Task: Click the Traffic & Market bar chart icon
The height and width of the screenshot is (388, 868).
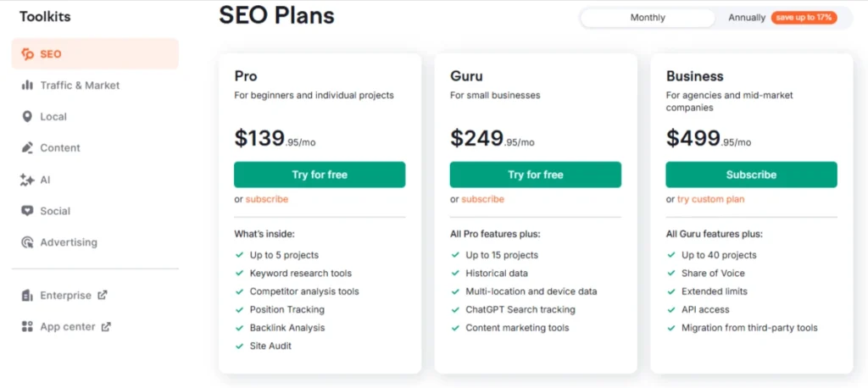Action: click(27, 86)
